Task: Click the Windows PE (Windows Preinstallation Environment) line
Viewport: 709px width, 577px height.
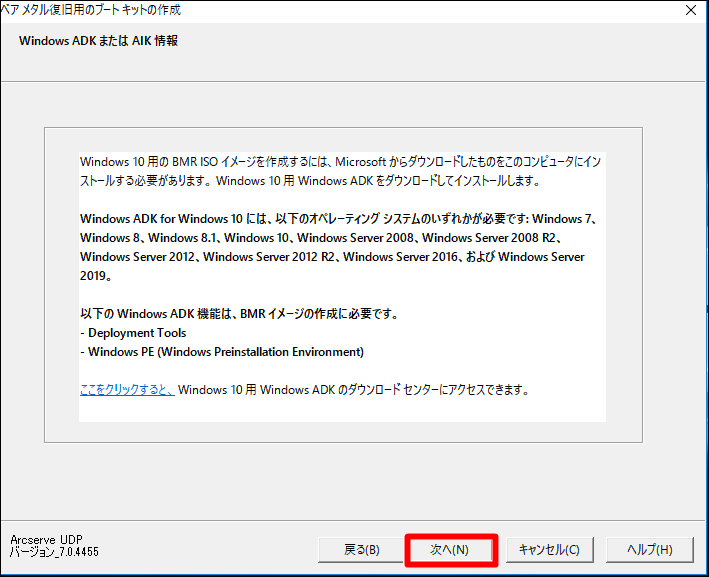Action: pyautogui.click(x=222, y=352)
